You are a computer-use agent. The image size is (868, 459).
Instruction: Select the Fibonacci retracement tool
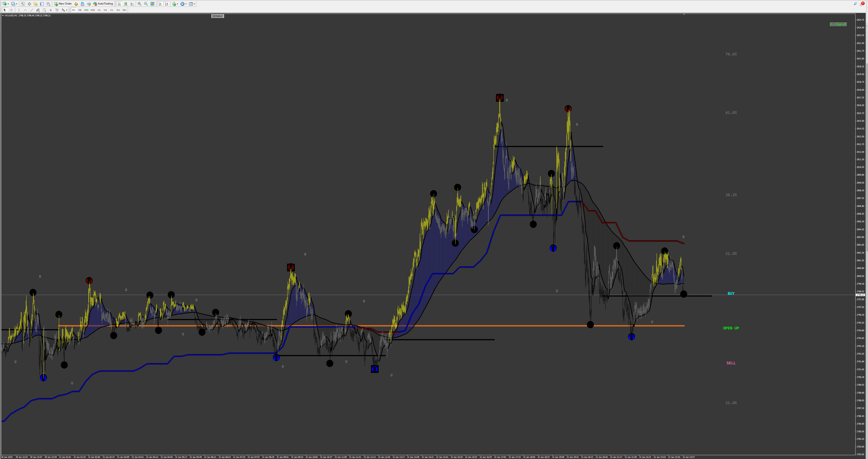coord(44,10)
